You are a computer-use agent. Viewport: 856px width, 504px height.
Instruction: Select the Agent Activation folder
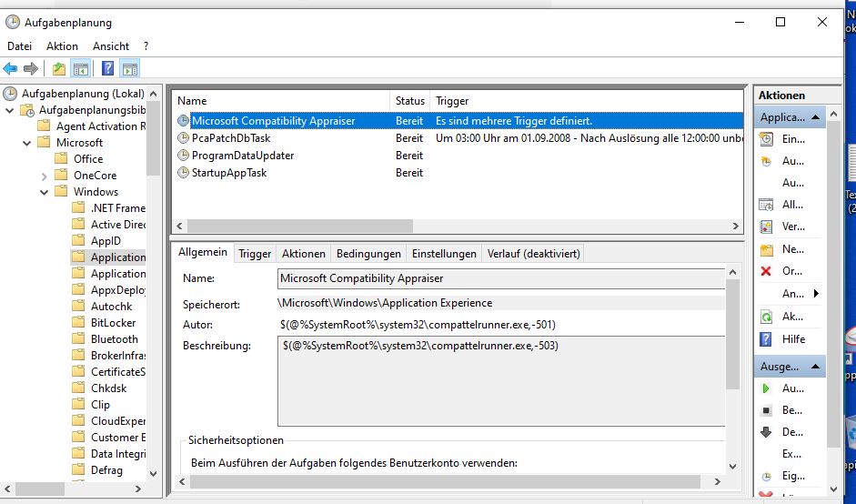pos(100,126)
